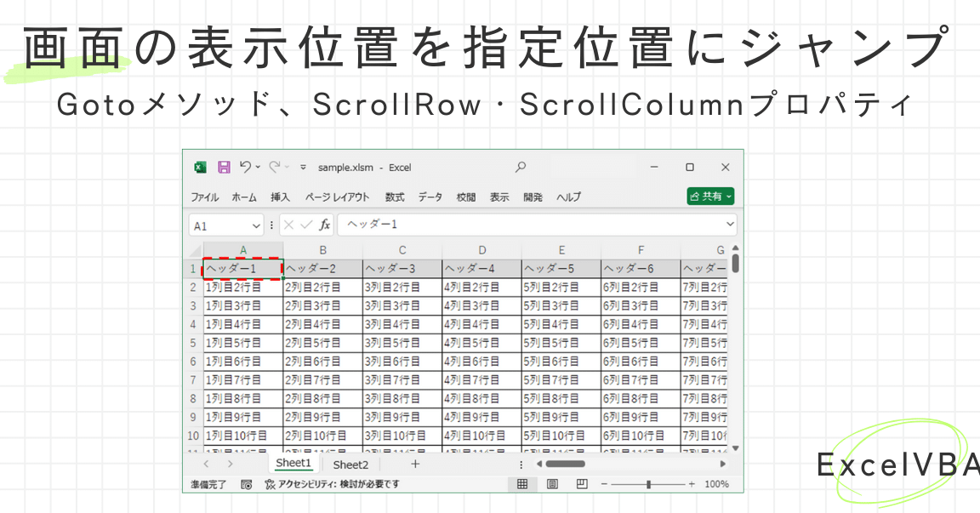Screen dimensions: 980x513
Task: Open the Insert Function (fx) icon
Action: (326, 224)
